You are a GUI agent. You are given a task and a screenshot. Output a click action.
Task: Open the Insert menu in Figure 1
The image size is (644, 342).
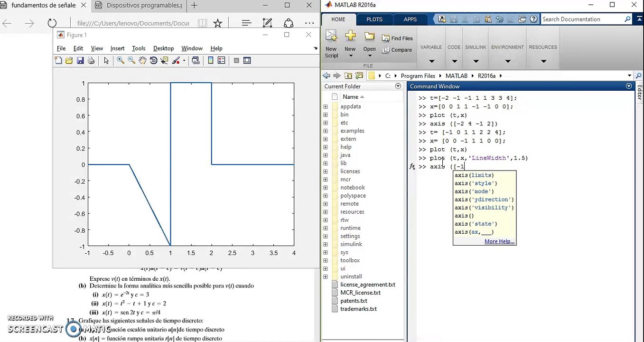coord(117,48)
